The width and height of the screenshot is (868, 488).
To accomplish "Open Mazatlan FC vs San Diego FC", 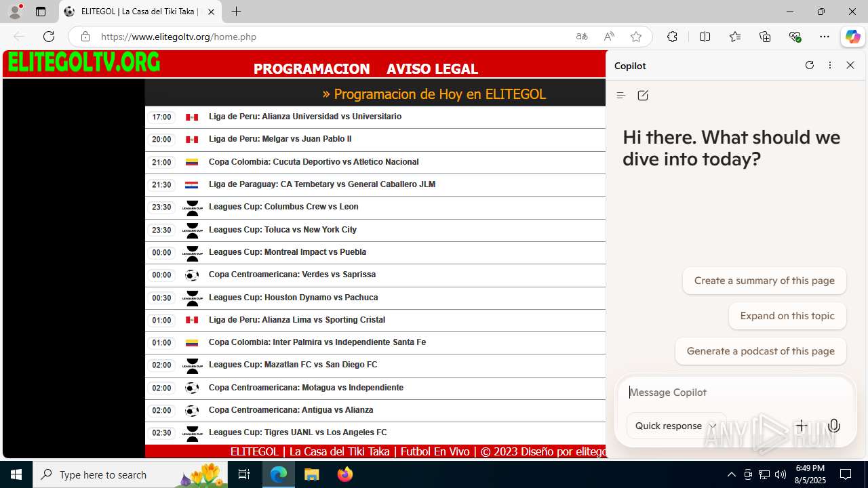I will pos(293,365).
